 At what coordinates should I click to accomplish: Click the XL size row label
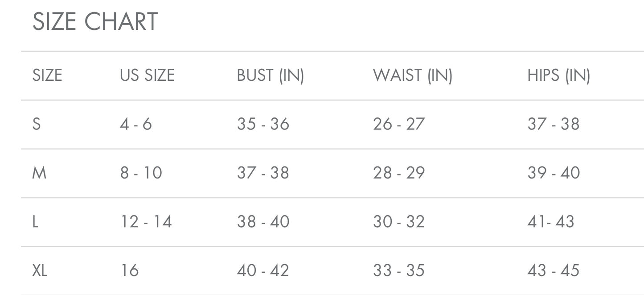coord(40,270)
